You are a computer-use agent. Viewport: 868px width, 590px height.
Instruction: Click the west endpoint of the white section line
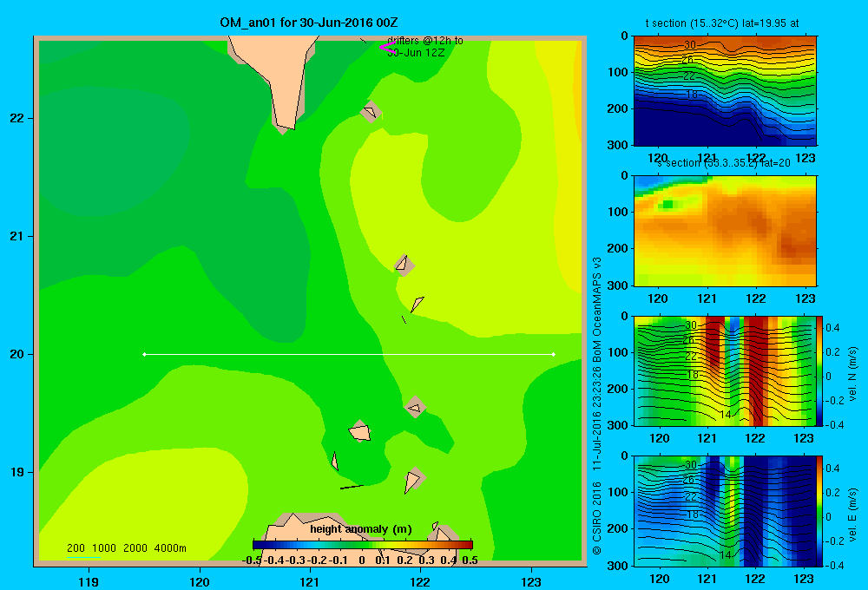144,354
